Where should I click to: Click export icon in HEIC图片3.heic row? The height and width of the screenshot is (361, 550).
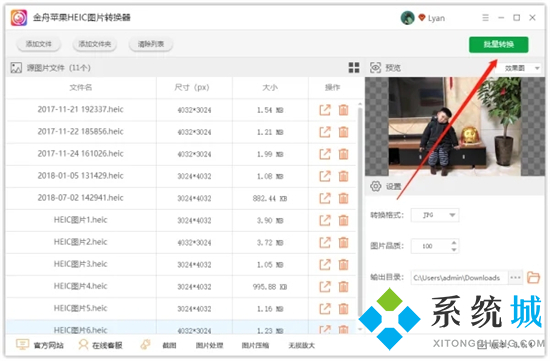click(325, 265)
